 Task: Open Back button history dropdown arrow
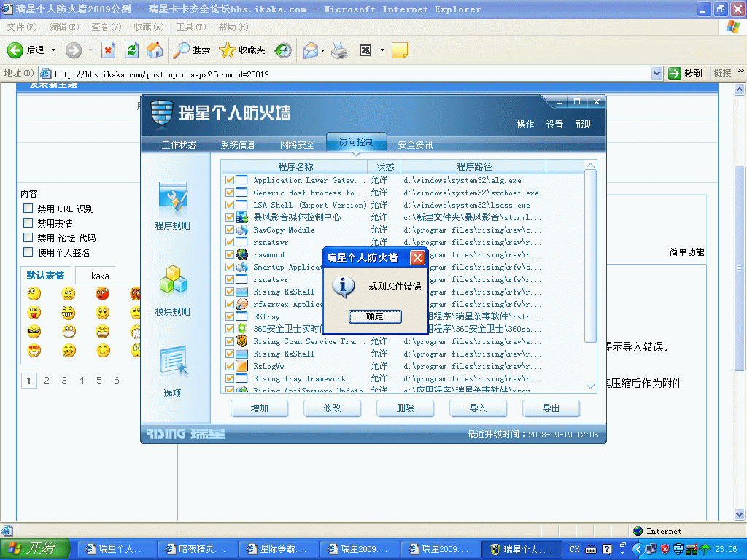[53, 50]
